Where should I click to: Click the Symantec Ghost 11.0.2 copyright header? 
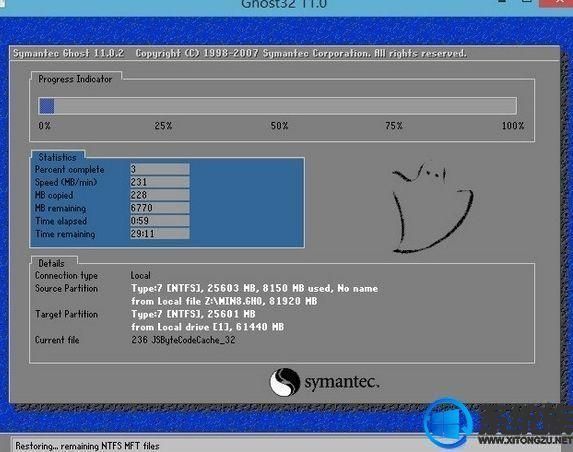click(240, 53)
